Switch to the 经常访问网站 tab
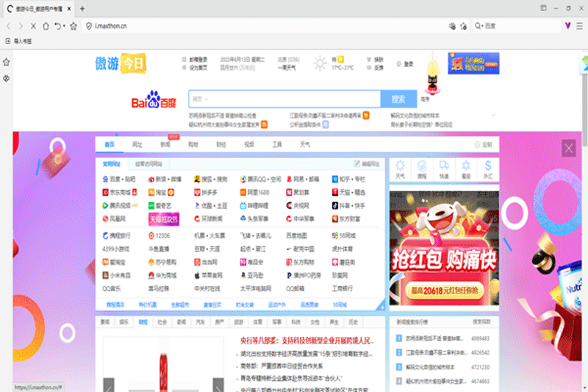The image size is (588, 392). [148, 163]
